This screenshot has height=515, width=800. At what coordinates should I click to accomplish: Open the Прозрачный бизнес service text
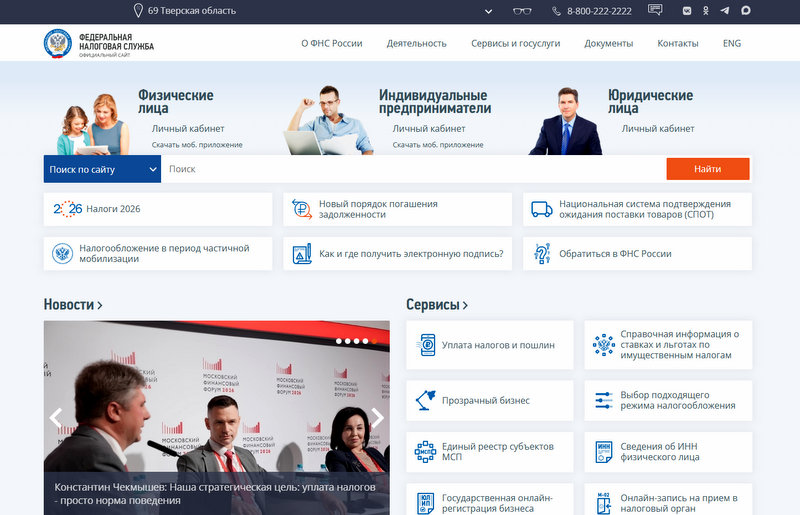coord(486,401)
